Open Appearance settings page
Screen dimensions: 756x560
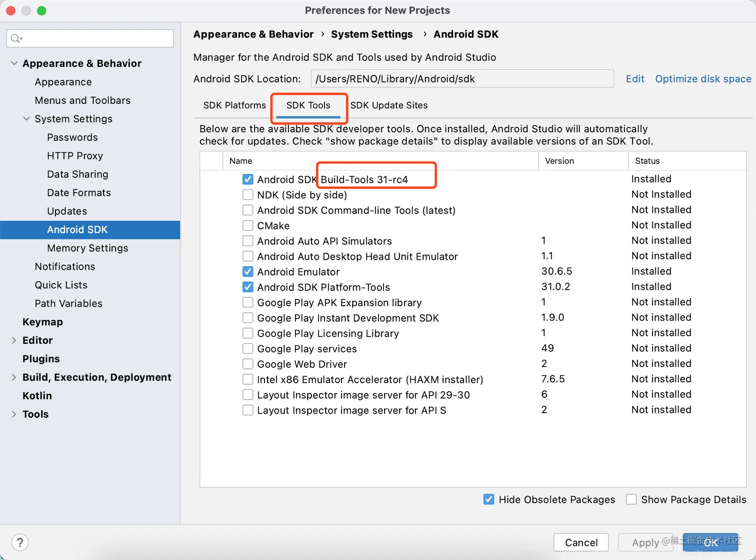coord(63,82)
